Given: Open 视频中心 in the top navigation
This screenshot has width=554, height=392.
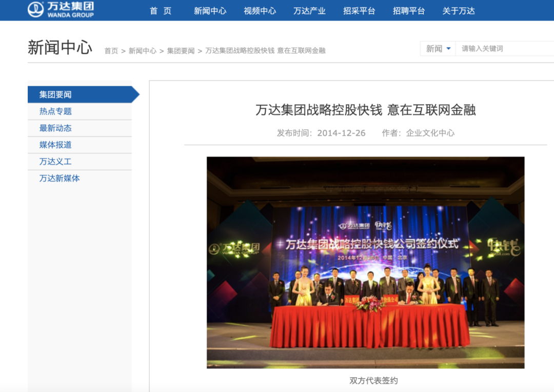Looking at the screenshot, I should [x=260, y=11].
